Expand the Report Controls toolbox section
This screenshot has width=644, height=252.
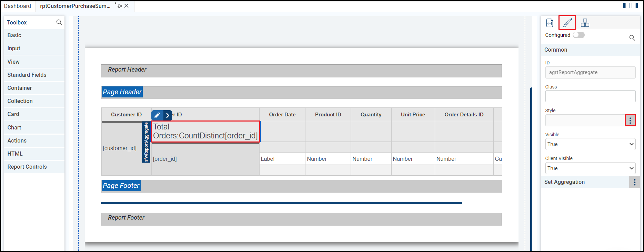tap(27, 167)
